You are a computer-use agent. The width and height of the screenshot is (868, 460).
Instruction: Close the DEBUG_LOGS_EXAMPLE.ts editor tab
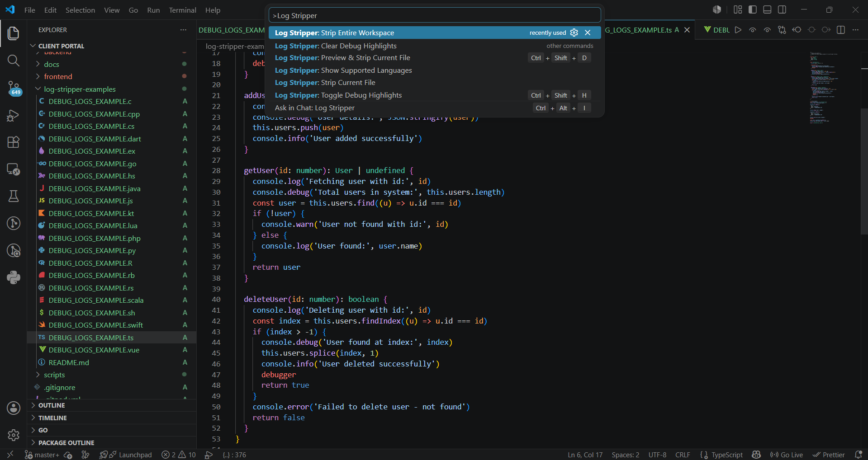click(687, 30)
